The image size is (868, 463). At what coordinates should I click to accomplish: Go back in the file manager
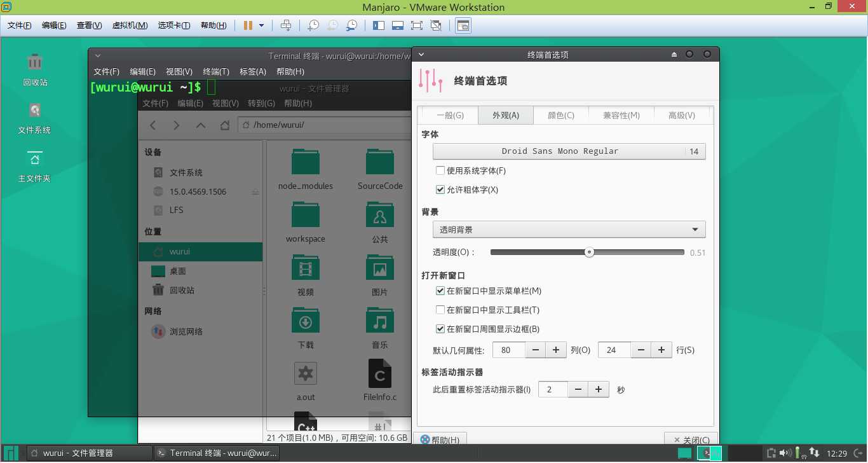click(153, 125)
